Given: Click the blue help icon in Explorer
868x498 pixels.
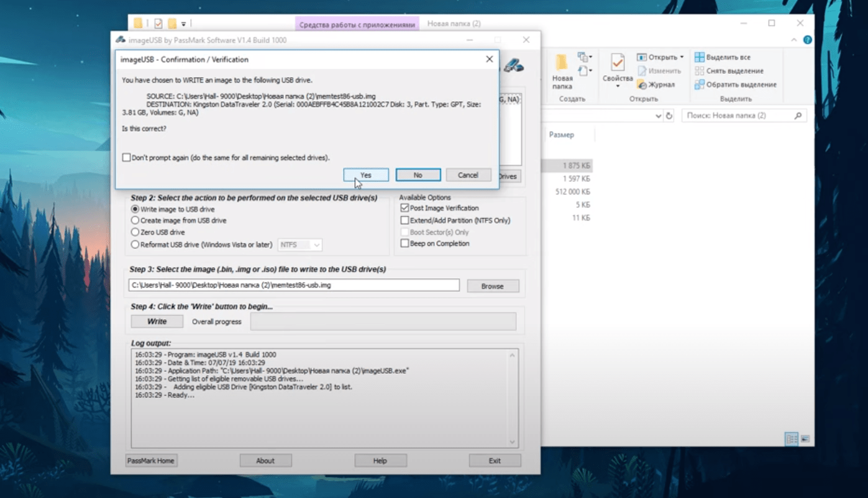Looking at the screenshot, I should (x=807, y=40).
